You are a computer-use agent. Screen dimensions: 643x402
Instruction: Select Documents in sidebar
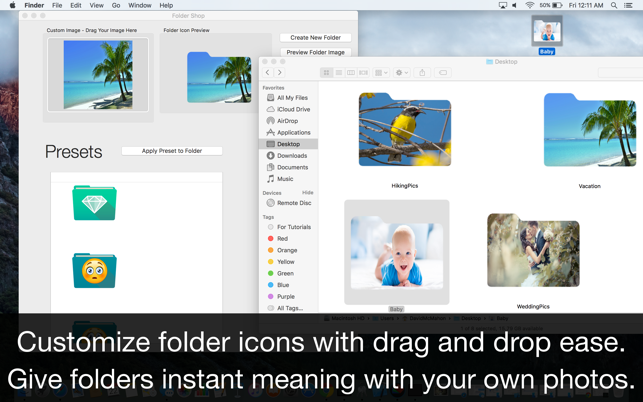(x=289, y=167)
